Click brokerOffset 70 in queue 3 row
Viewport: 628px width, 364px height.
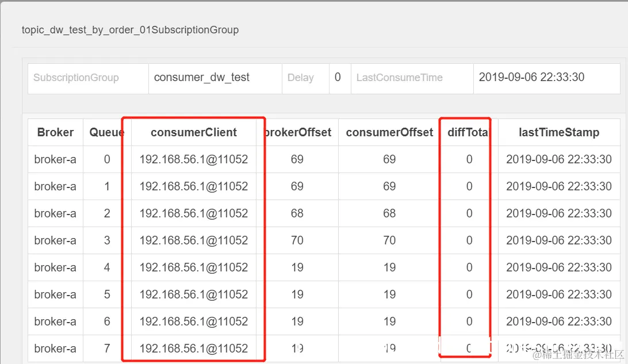click(297, 240)
